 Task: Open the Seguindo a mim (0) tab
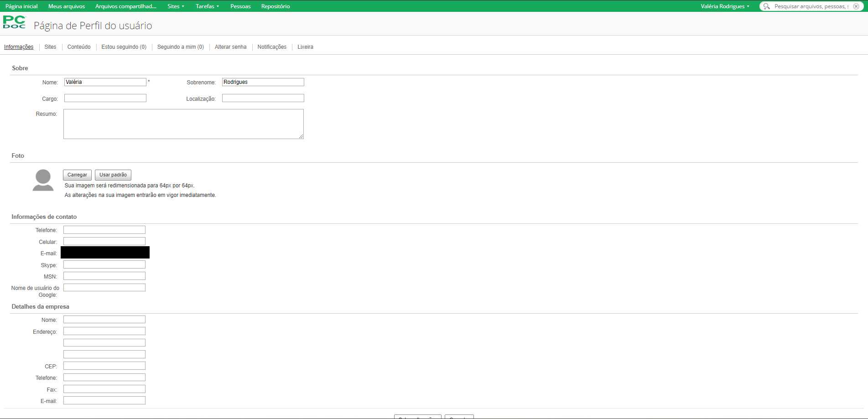181,47
